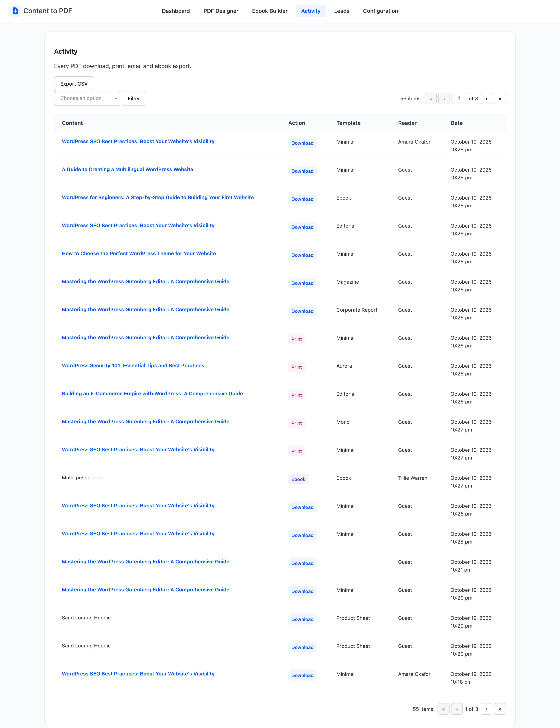Open the Ebook Builder tab
Image resolution: width=560 pixels, height=728 pixels.
pyautogui.click(x=269, y=11)
